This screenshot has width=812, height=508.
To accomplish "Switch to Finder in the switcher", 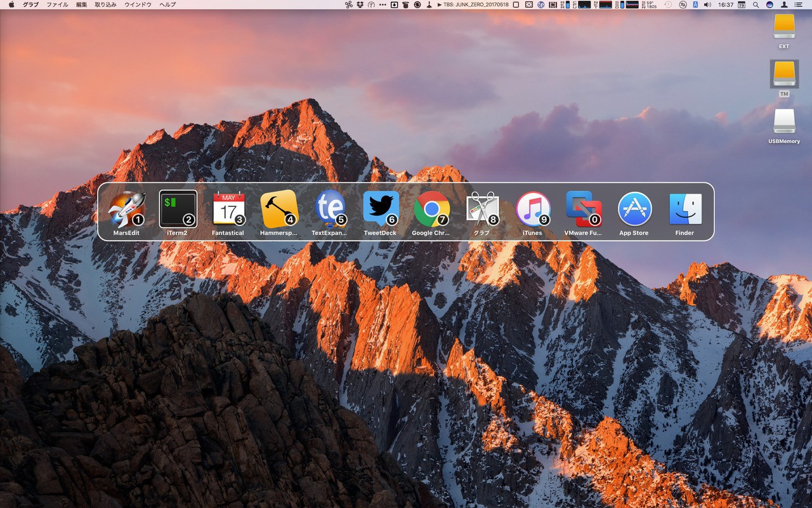I will coord(685,210).
